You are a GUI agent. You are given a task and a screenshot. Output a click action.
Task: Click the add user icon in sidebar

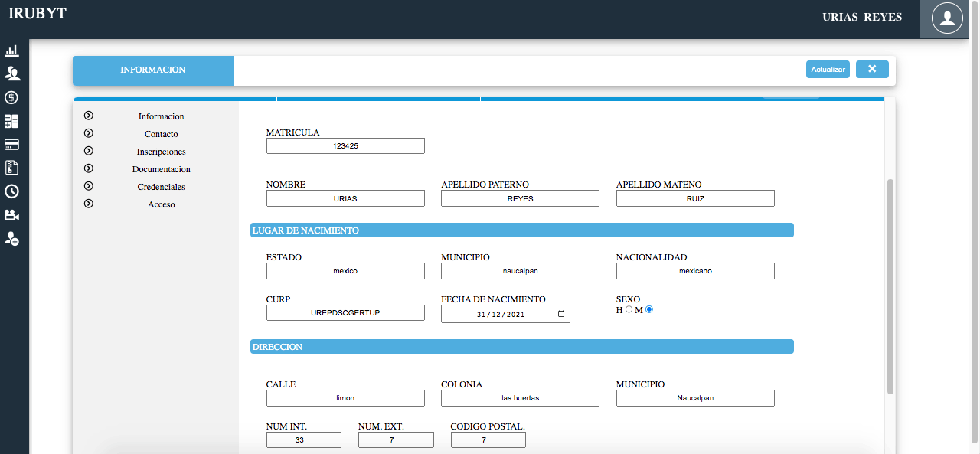(x=11, y=238)
